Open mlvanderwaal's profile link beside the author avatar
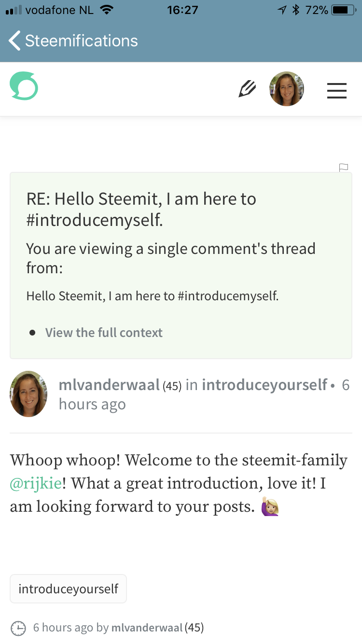The height and width of the screenshot is (644, 362). [109, 385]
